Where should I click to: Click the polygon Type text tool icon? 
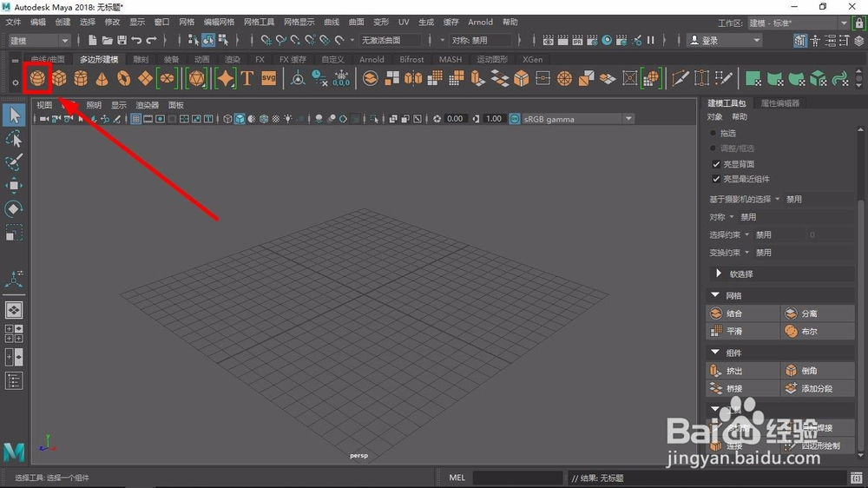point(247,78)
